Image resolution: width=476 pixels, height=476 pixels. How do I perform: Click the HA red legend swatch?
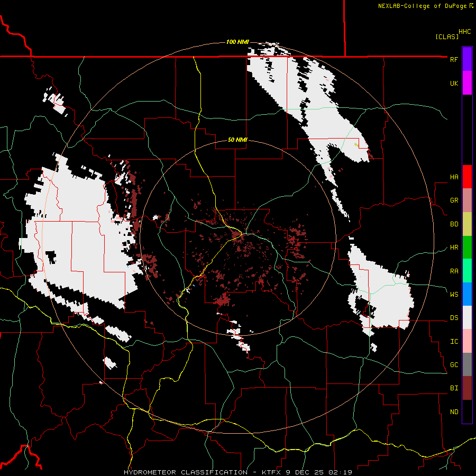[467, 177]
